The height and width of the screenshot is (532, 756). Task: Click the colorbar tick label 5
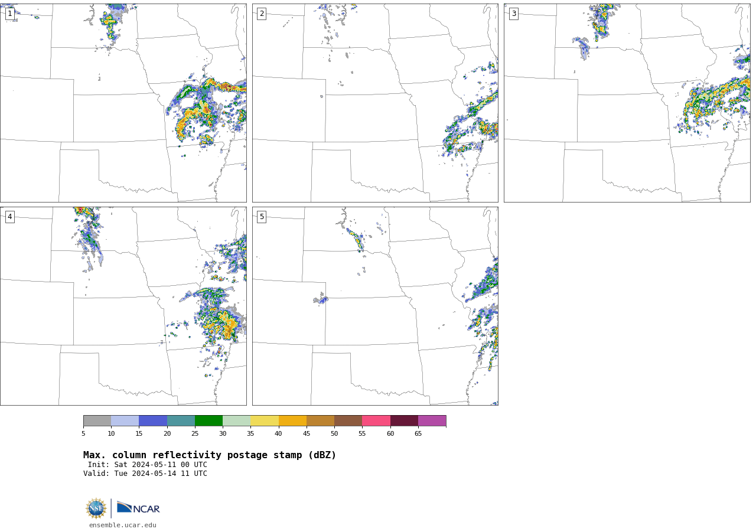(x=83, y=434)
